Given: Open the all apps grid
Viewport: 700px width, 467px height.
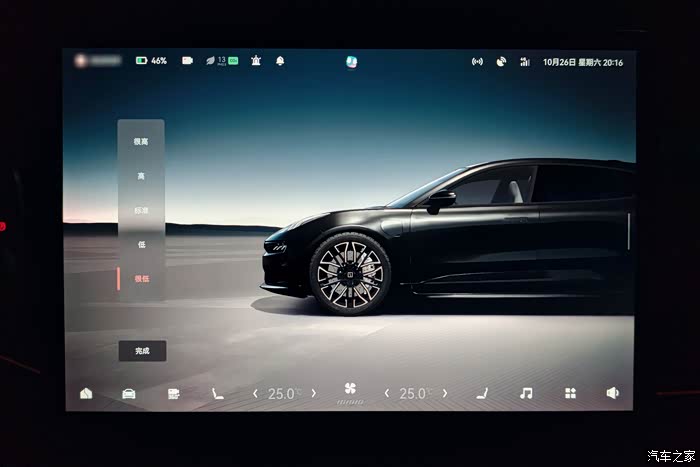Looking at the screenshot, I should (570, 393).
